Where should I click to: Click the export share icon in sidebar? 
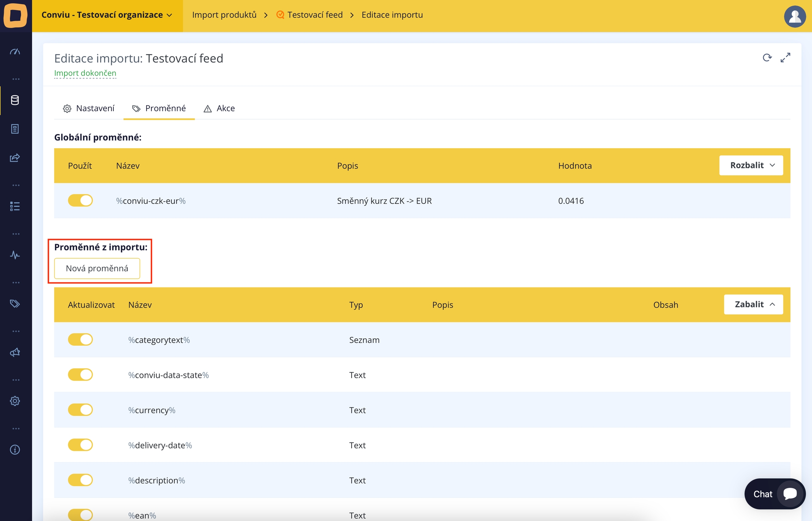(15, 158)
